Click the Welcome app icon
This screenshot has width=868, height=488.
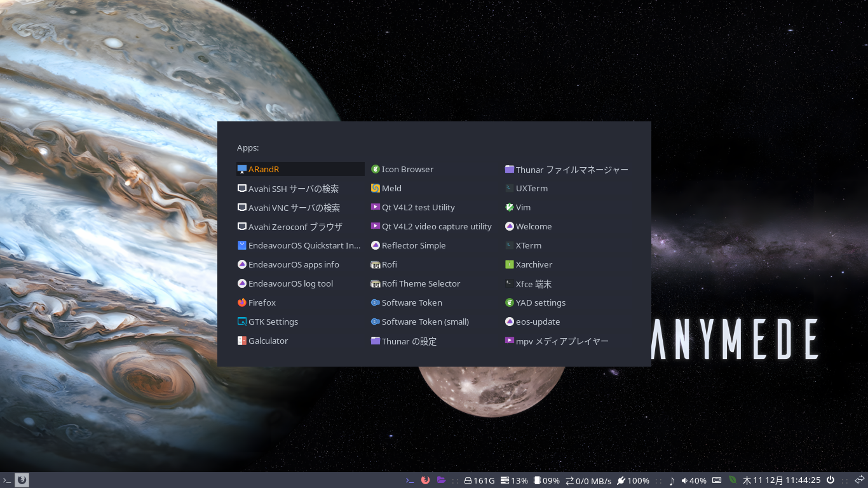(510, 226)
